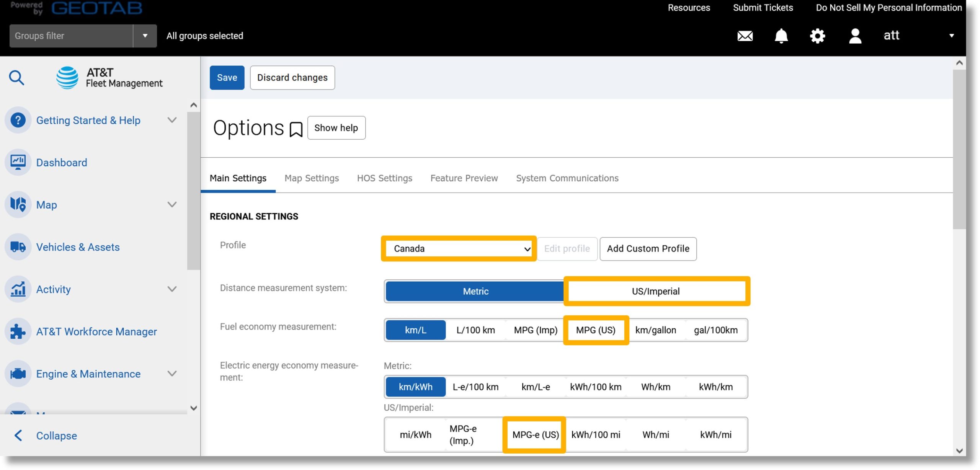Click the Dashboard monitor icon
Image resolution: width=980 pixels, height=470 pixels.
[x=18, y=162]
